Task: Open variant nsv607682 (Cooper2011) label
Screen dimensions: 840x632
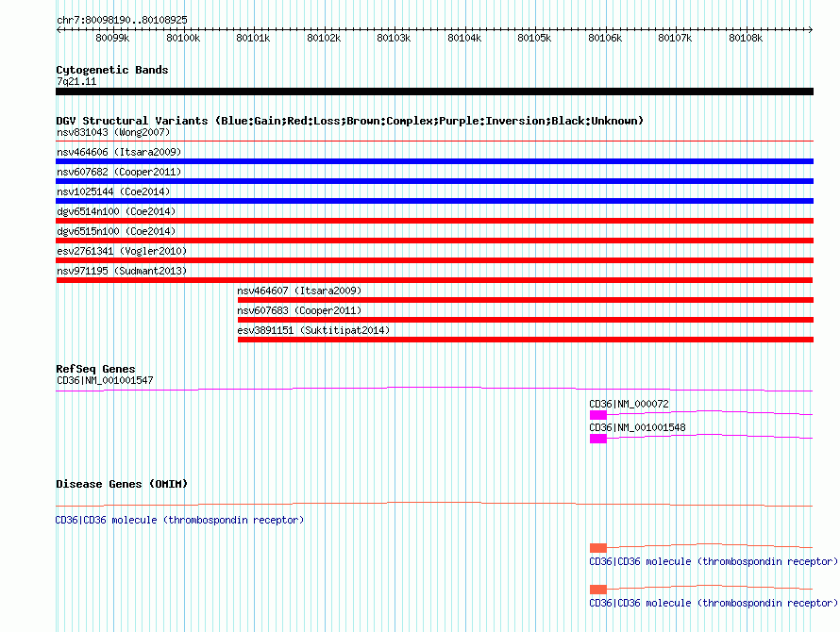Action: (x=119, y=172)
